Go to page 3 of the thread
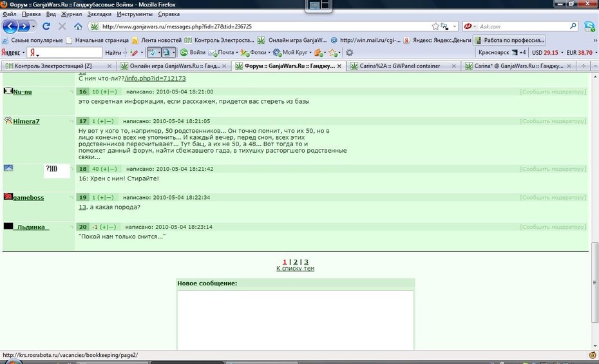The image size is (599, 364). pyautogui.click(x=306, y=262)
